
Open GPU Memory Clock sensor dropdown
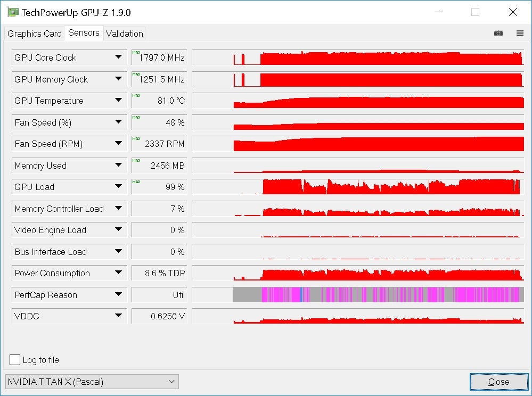tap(118, 79)
